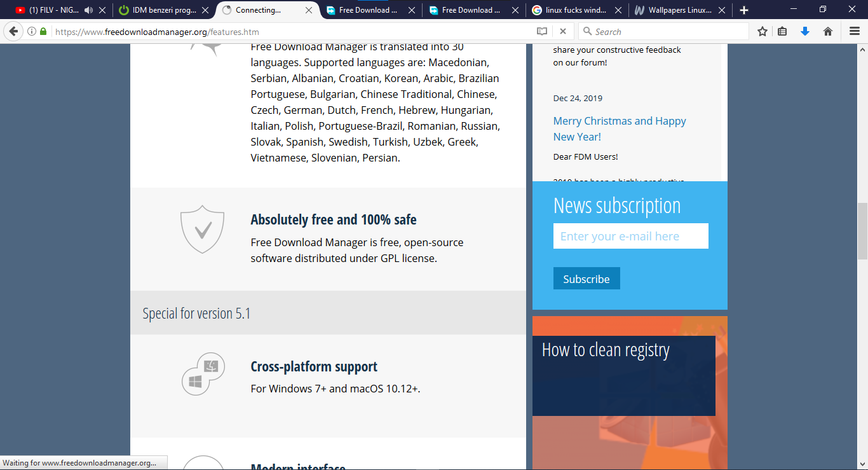Click the shield checkmark icon
Screen dimensions: 868x470
203,229
